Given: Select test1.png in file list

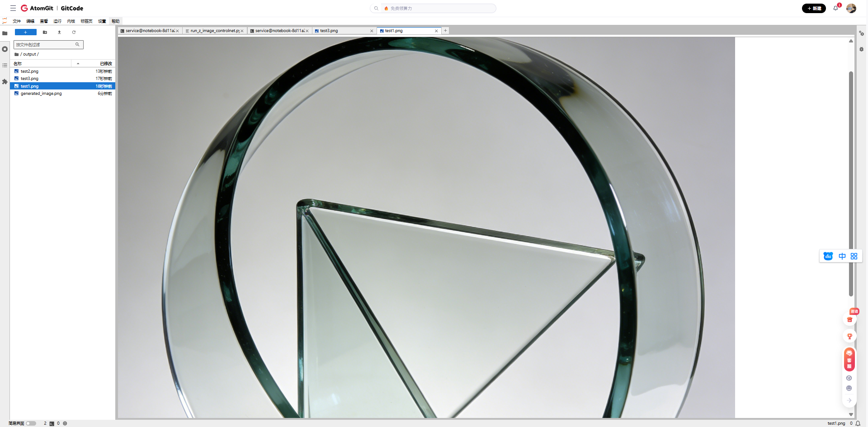Looking at the screenshot, I should pyautogui.click(x=63, y=86).
